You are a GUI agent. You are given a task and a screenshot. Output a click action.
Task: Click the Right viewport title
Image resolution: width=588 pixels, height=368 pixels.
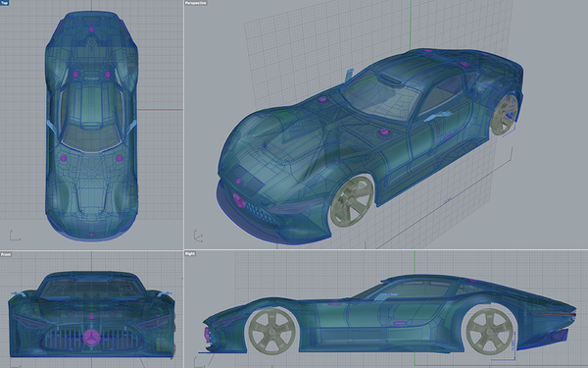click(x=190, y=254)
